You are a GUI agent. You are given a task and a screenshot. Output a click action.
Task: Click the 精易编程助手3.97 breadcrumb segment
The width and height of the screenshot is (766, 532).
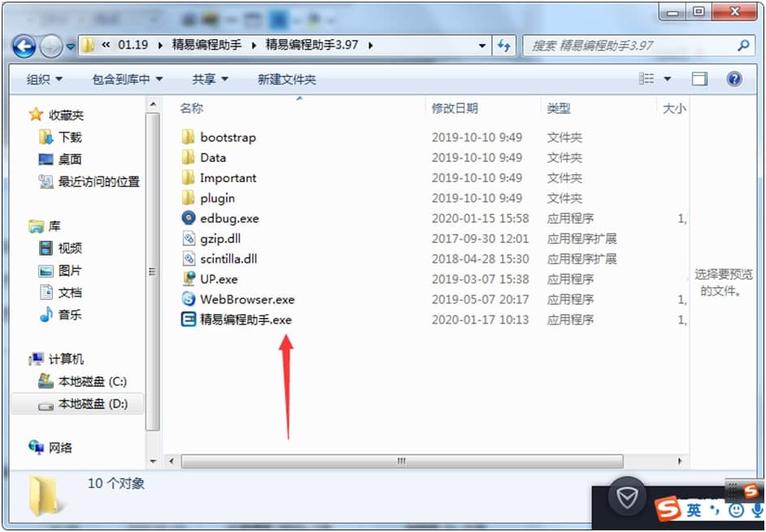(312, 45)
